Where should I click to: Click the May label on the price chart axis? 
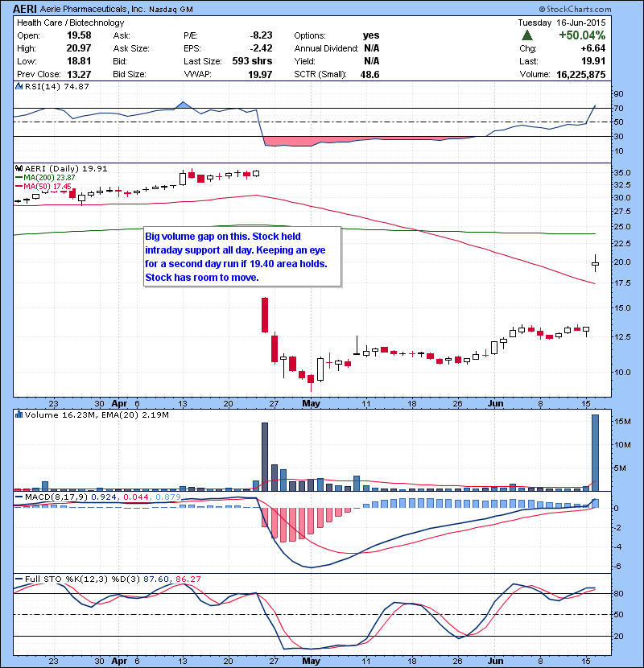click(311, 403)
